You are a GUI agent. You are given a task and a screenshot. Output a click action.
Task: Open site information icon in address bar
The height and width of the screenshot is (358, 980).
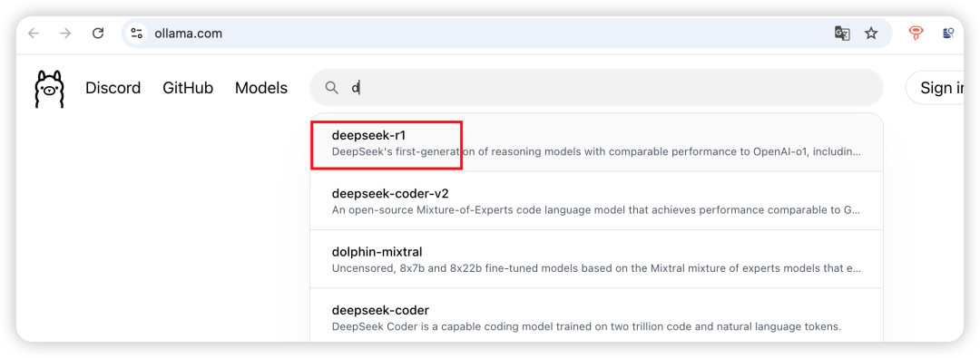click(x=136, y=34)
